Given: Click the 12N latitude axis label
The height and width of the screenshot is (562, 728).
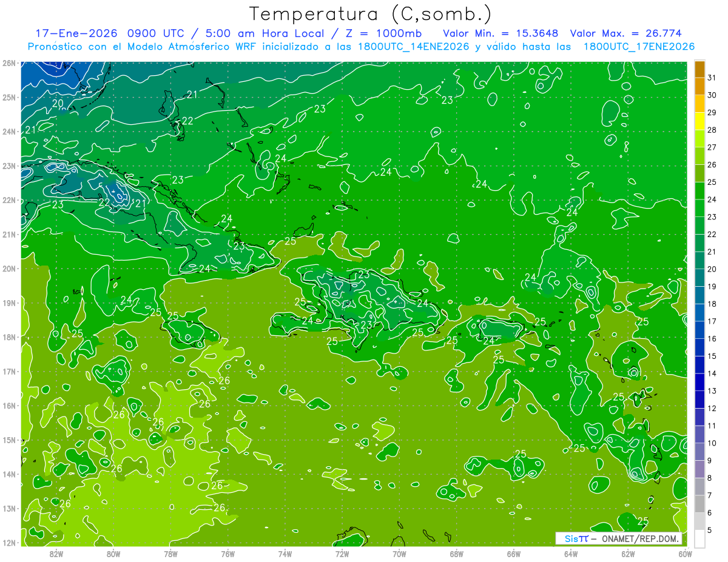Looking at the screenshot, I should pyautogui.click(x=8, y=543).
